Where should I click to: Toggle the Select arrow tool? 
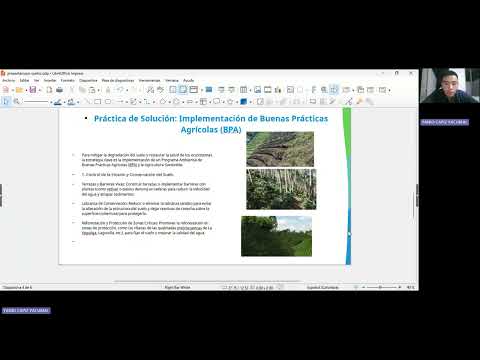pyautogui.click(x=6, y=101)
